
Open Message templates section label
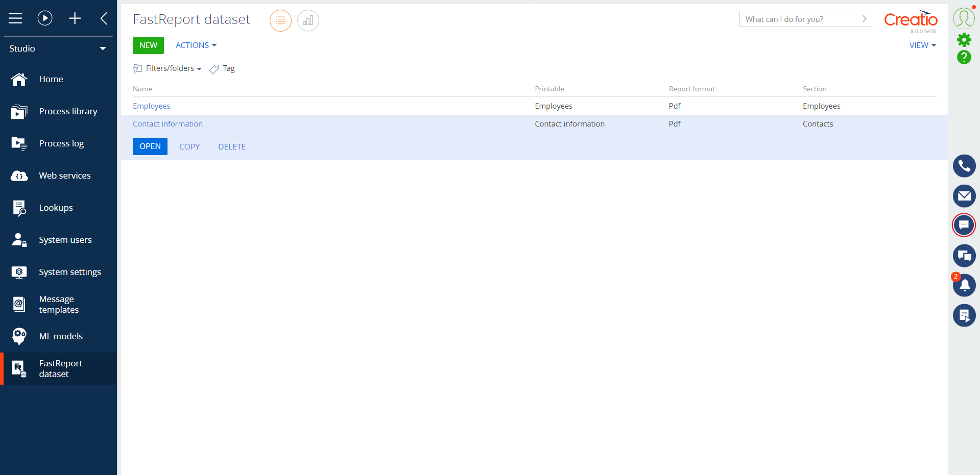point(59,304)
